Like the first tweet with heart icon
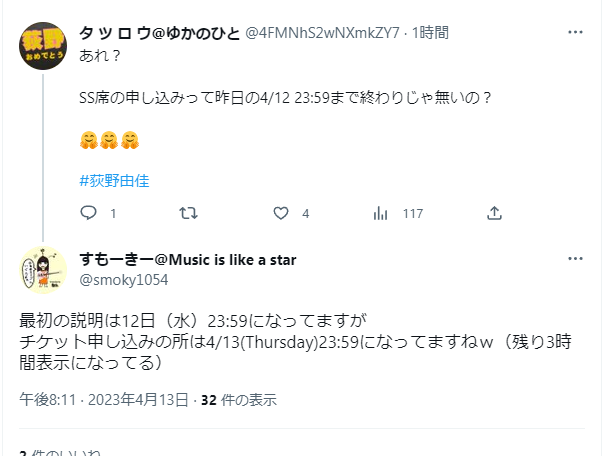 tap(281, 213)
